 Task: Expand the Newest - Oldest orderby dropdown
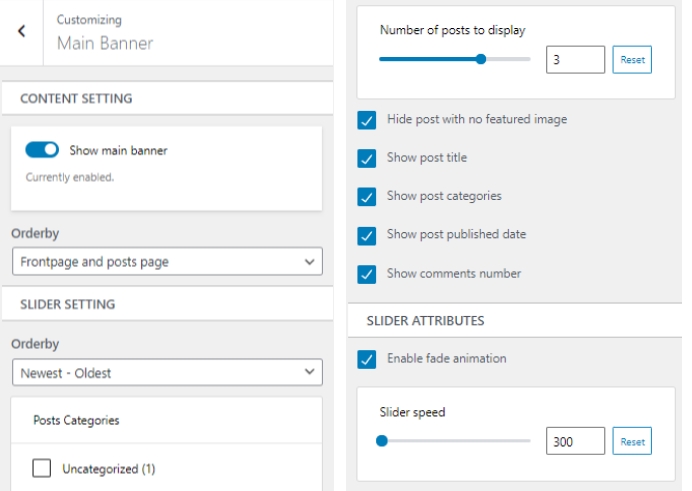tap(167, 373)
